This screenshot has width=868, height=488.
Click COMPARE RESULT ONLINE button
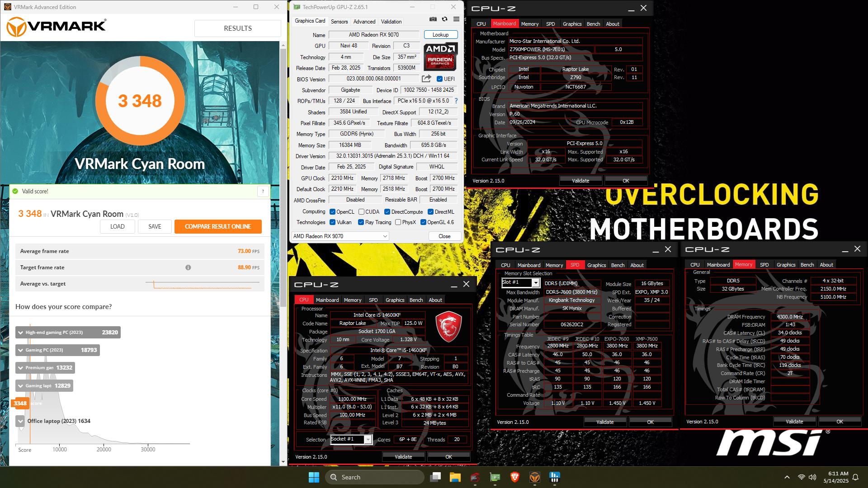click(x=218, y=227)
